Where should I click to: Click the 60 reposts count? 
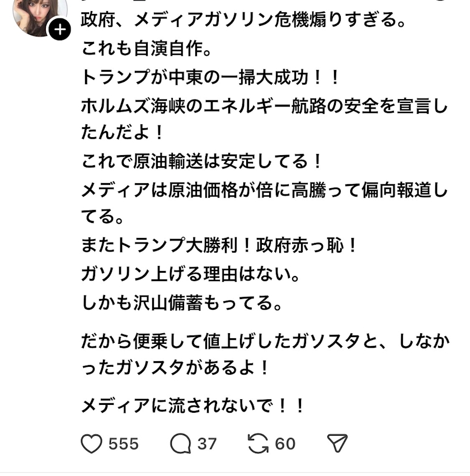285,444
